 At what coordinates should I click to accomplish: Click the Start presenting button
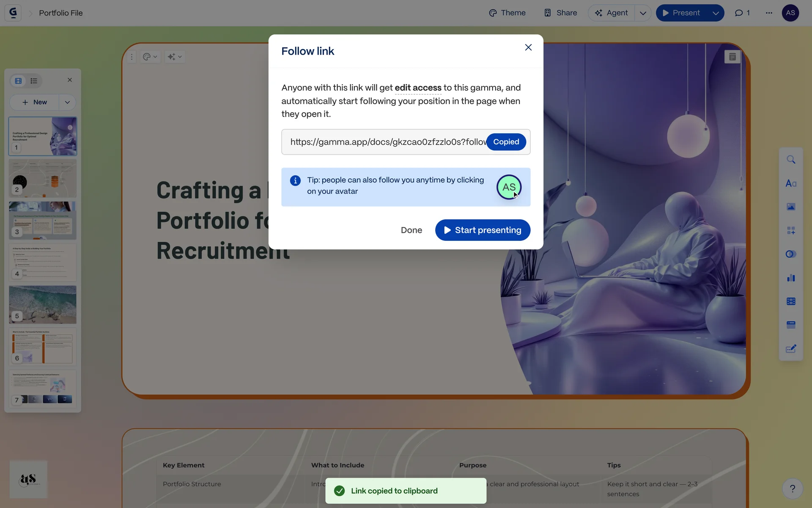point(483,230)
